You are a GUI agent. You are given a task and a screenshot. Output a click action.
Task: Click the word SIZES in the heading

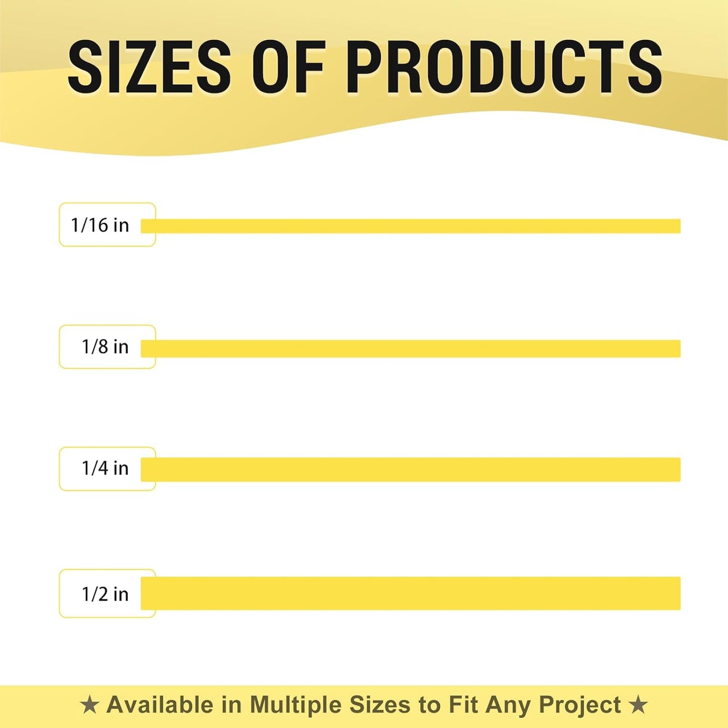click(x=149, y=67)
